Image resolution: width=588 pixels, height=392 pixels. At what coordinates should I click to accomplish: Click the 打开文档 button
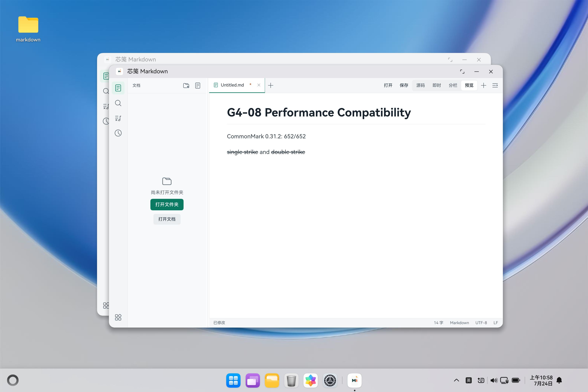(x=167, y=219)
